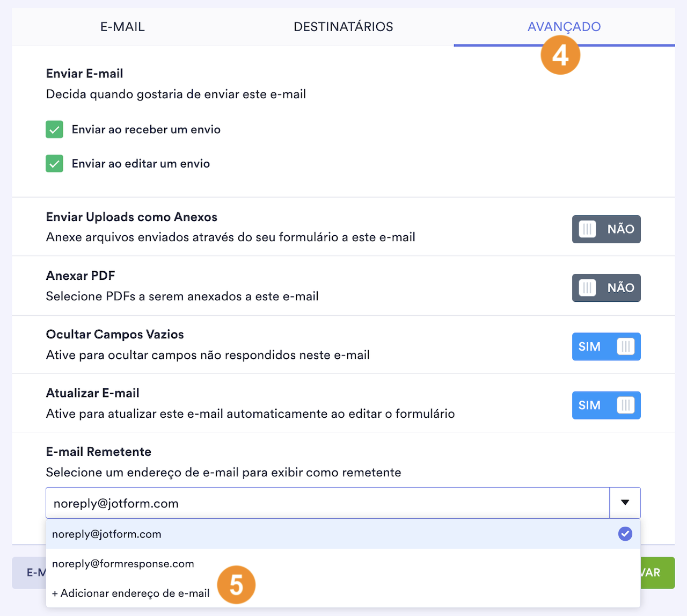Viewport: 687px width, 616px height.
Task: Open the DESTINATÁRIOS tab
Action: coord(343,27)
